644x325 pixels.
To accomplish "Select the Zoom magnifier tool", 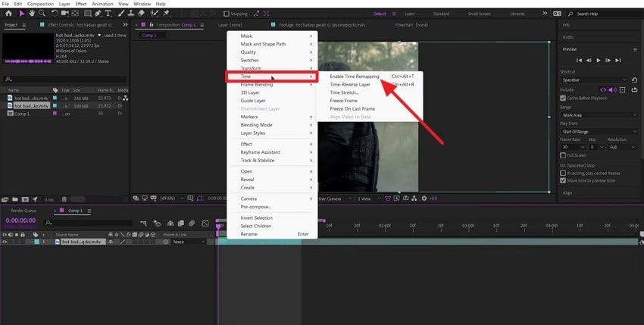I will click(x=42, y=14).
